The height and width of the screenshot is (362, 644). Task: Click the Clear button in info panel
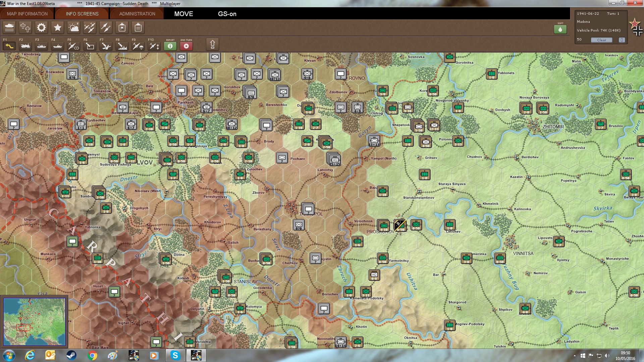coord(601,40)
